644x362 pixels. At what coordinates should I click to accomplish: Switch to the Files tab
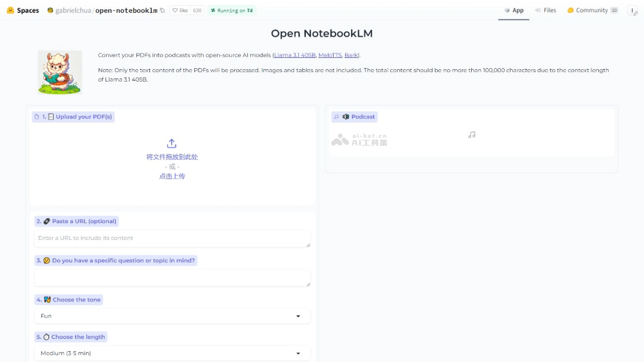(x=545, y=10)
